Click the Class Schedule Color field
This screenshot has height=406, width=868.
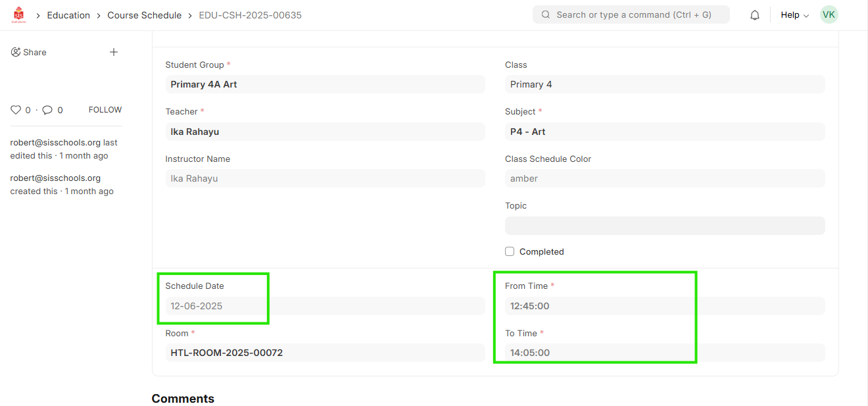click(x=664, y=178)
